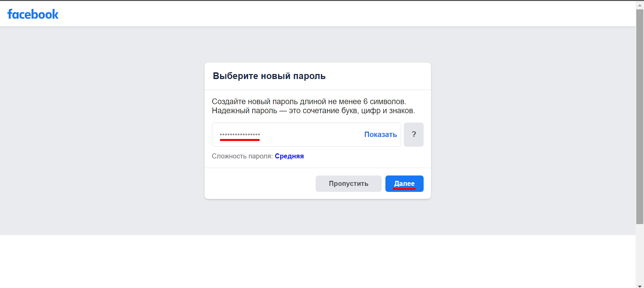Screen dimensions: 644x288
Task: Click the heading Выберите новый пароль
Action: (269, 76)
